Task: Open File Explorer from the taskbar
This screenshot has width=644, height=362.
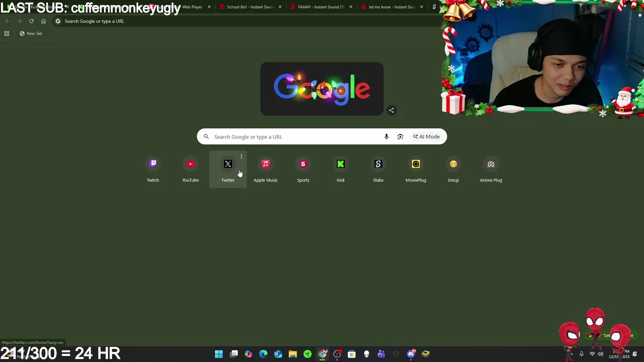Action: point(293,354)
